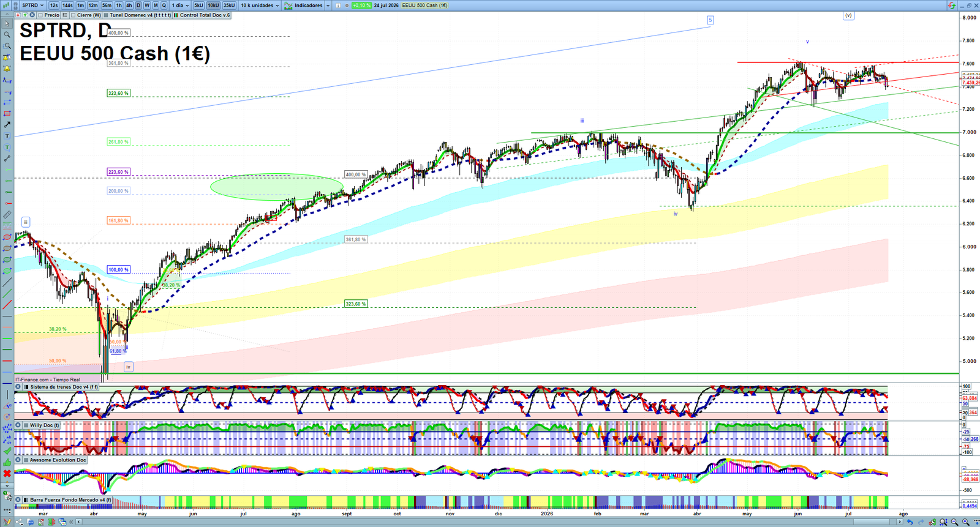Toggle the Cierre (W) checkbox
This screenshot has height=527, width=980.
point(73,15)
